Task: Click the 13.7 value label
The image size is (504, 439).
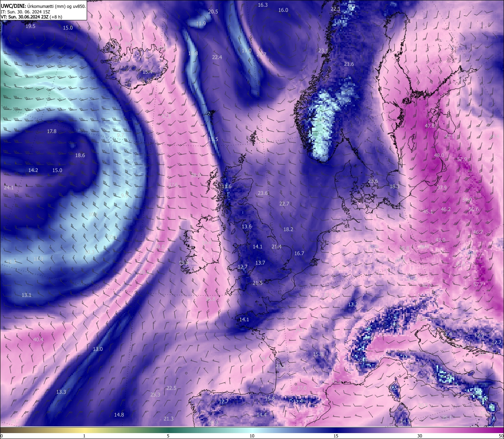Action: click(x=260, y=263)
